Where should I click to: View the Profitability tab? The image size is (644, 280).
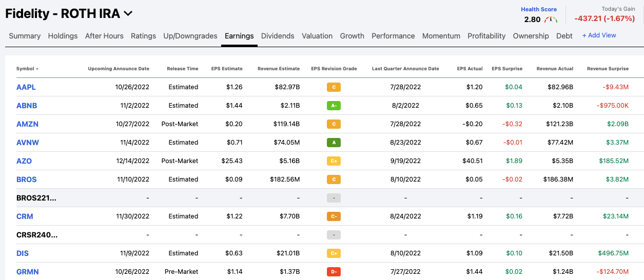tap(486, 36)
